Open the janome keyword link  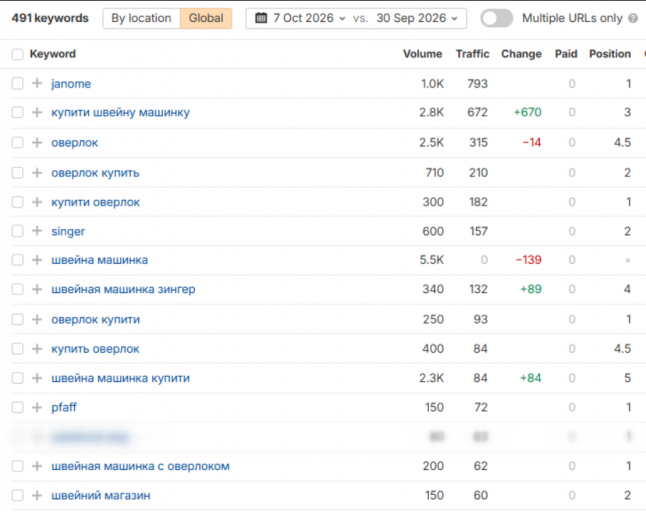(x=71, y=84)
